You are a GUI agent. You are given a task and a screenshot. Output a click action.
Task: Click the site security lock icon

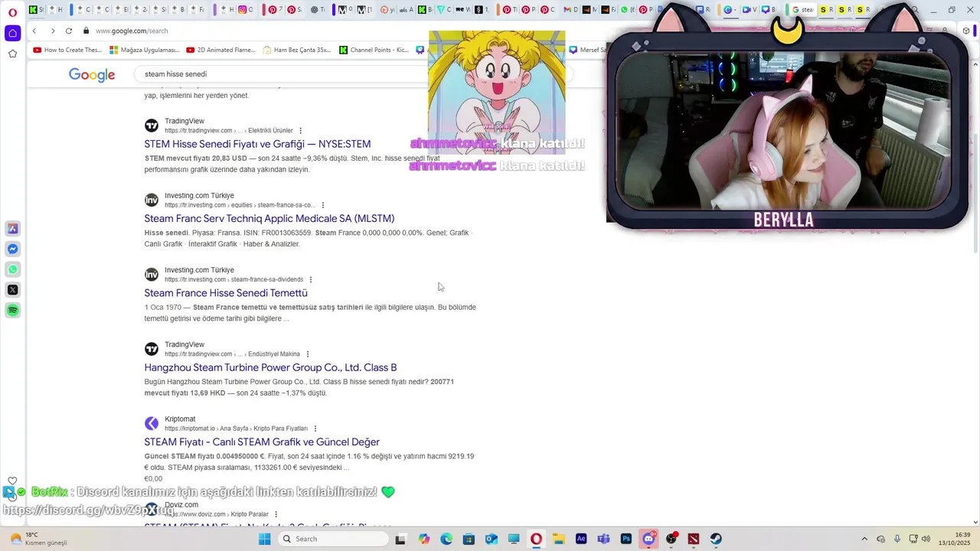[x=87, y=31]
